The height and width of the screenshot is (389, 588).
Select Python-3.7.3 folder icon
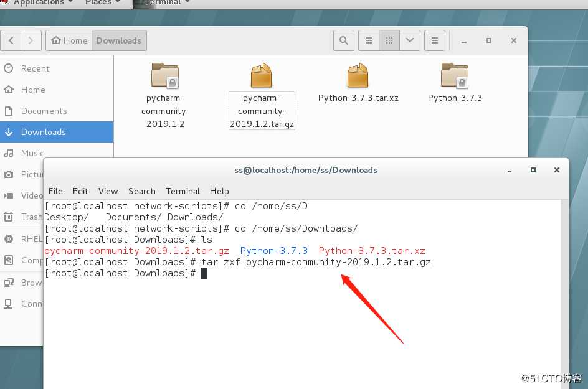click(x=455, y=75)
